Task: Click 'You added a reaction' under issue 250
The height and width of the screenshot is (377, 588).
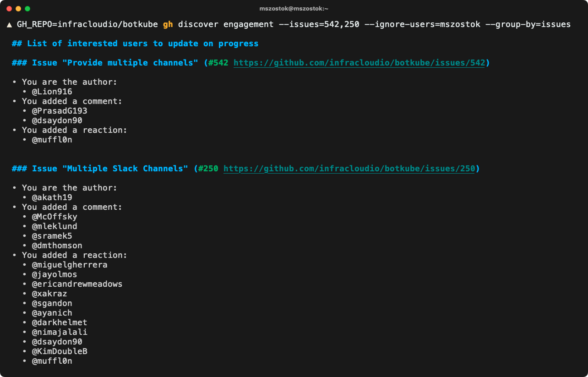Action: pyautogui.click(x=75, y=255)
